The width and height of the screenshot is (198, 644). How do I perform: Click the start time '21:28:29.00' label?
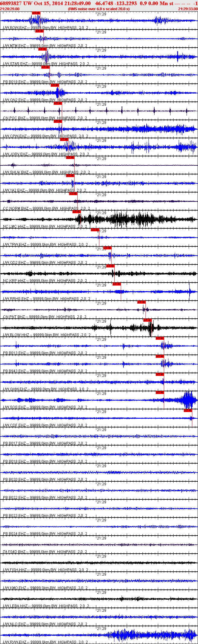(10, 9)
